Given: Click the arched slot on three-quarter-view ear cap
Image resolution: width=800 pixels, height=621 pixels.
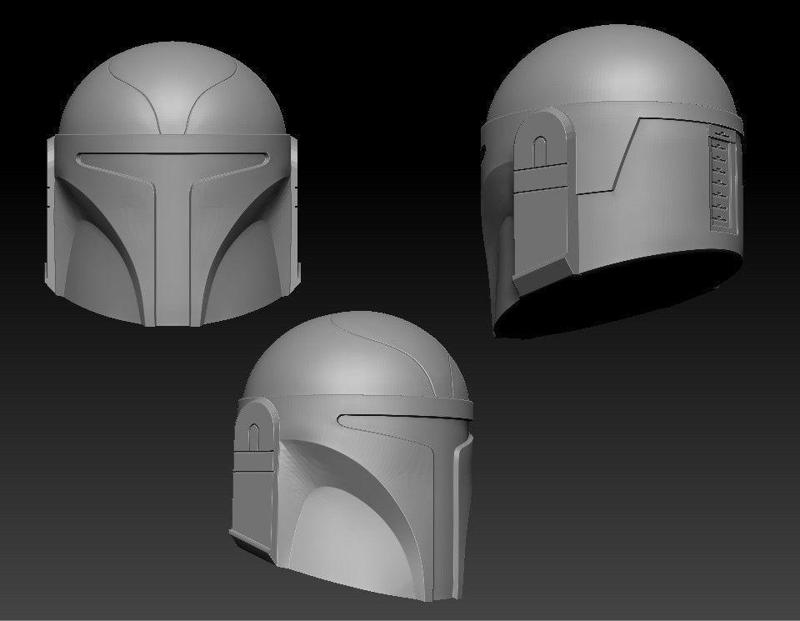Looking at the screenshot, I should (253, 437).
